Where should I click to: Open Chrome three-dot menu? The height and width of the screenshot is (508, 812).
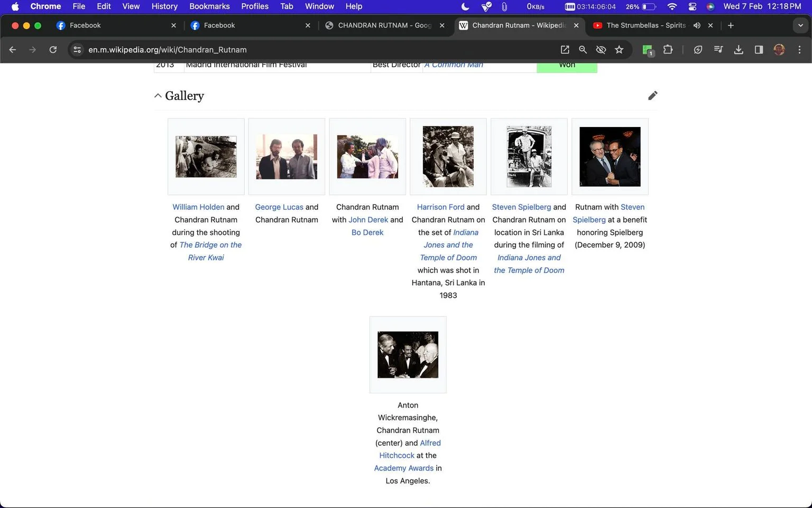pyautogui.click(x=799, y=50)
